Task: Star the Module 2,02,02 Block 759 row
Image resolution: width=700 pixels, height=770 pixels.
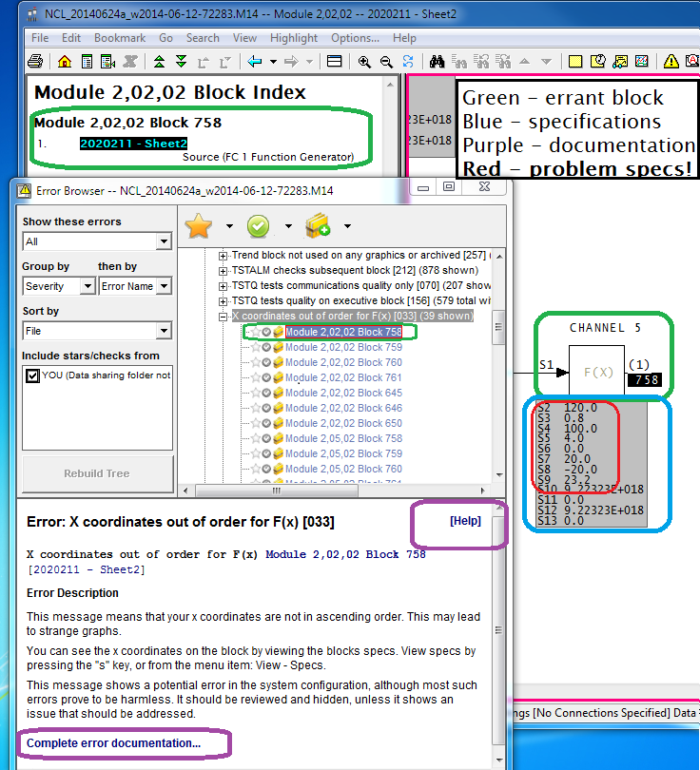Action: pyautogui.click(x=256, y=347)
